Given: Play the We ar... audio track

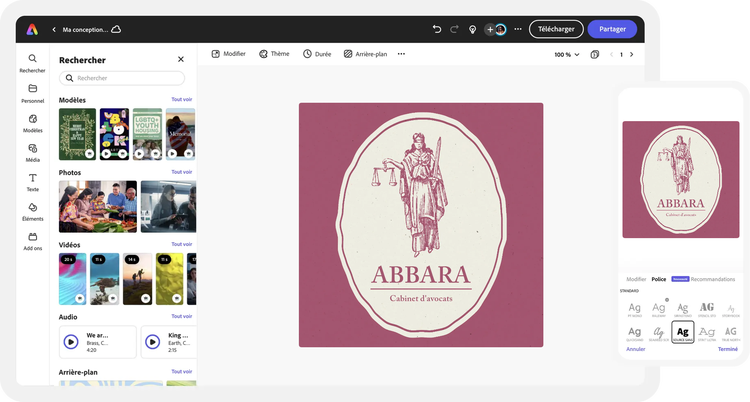Looking at the screenshot, I should point(71,342).
